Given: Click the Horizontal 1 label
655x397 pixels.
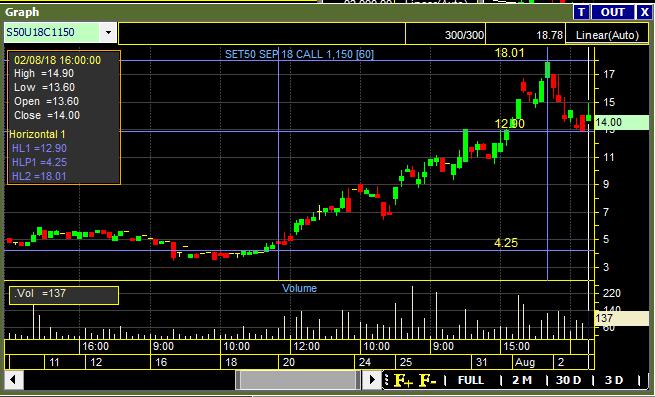Looking at the screenshot, I should coord(37,135).
